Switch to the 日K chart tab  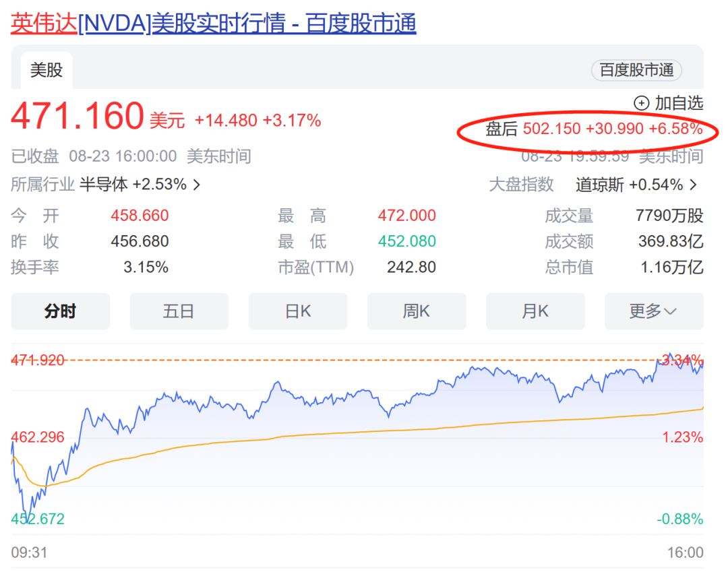tap(298, 311)
